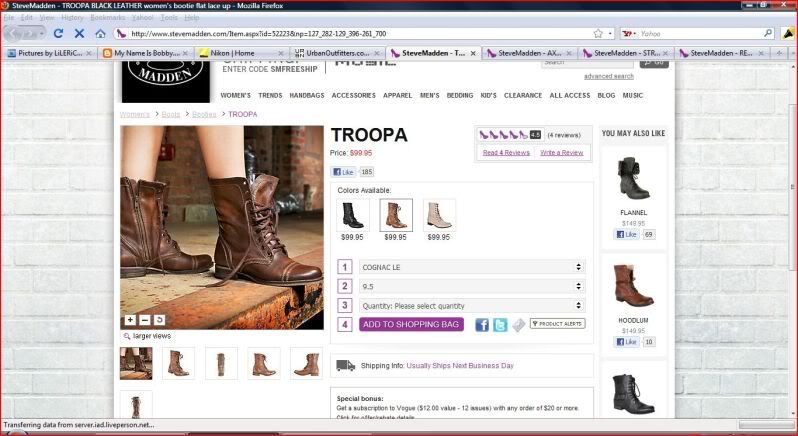Switch to the SteveMadden - RE tab
798x436 pixels.
[x=722, y=53]
